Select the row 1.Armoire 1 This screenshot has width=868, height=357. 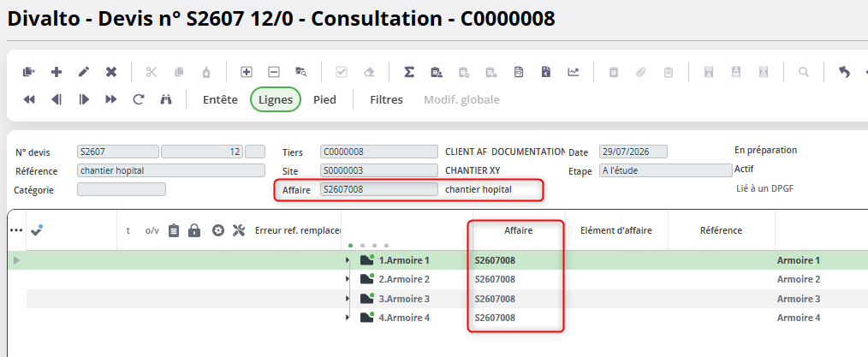(x=438, y=260)
